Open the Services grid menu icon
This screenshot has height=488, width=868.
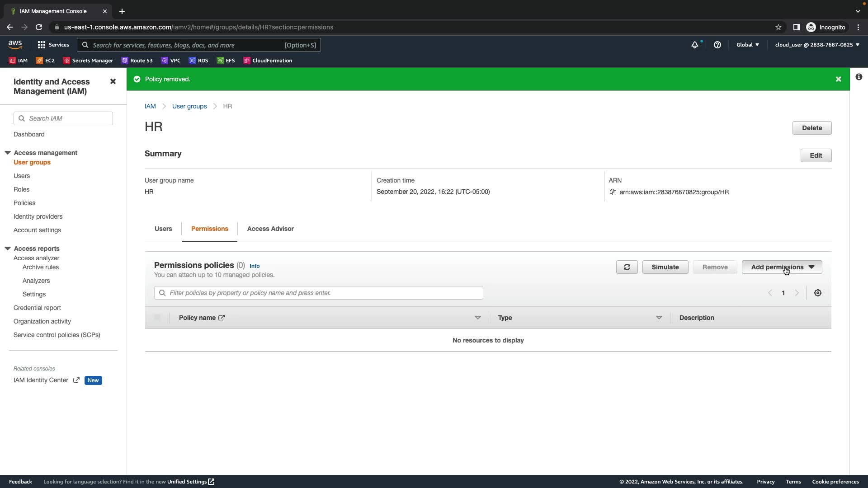[42, 45]
